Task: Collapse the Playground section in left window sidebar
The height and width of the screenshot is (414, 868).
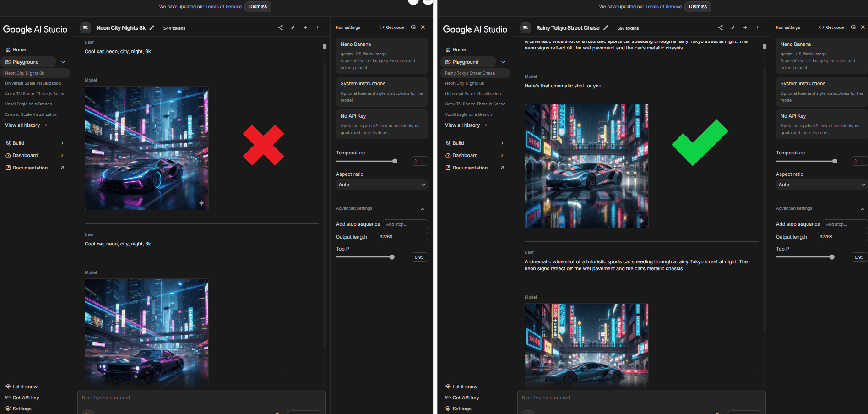Action: 63,62
